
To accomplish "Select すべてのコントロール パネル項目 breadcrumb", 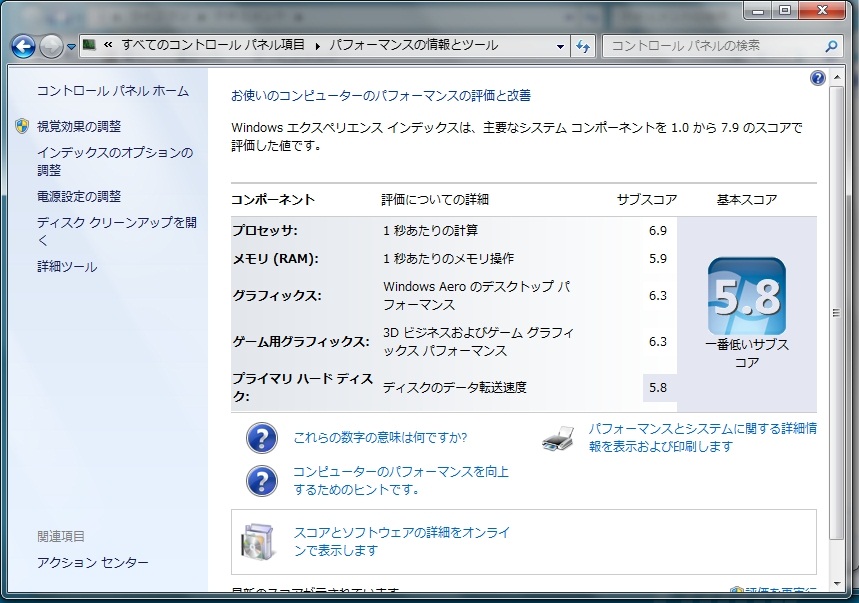I will coord(213,45).
